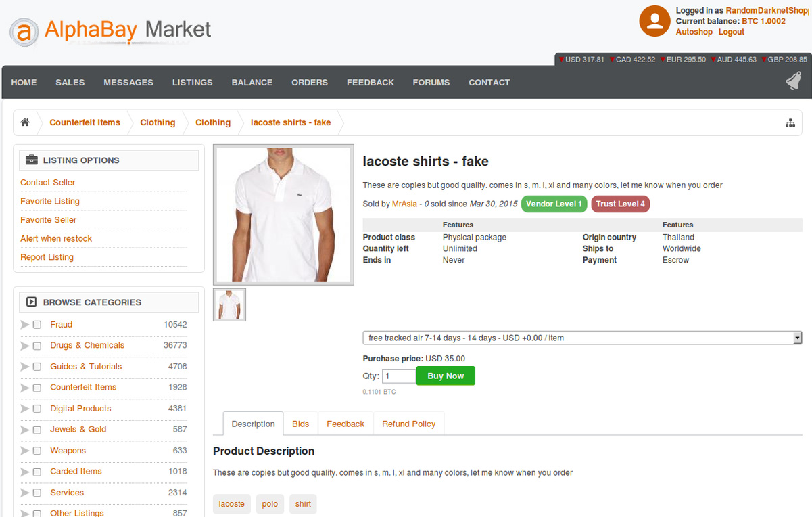This screenshot has width=812, height=517.
Task: Click Report Listing link
Action: [x=47, y=257]
